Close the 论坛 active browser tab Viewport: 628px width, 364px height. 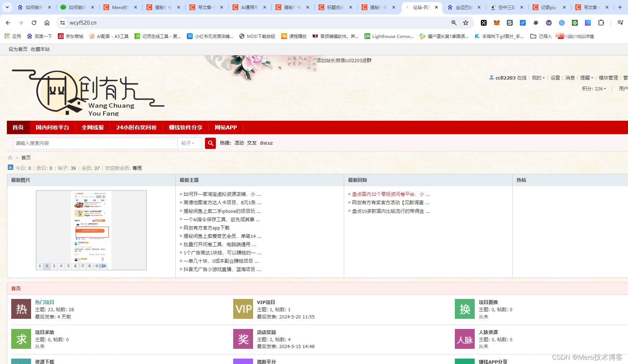click(x=436, y=7)
